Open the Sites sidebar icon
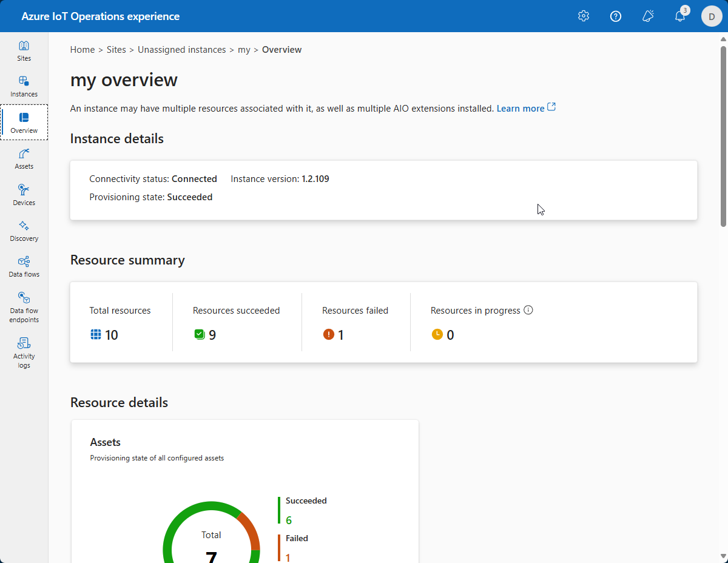Image resolution: width=728 pixels, height=563 pixels. point(24,51)
